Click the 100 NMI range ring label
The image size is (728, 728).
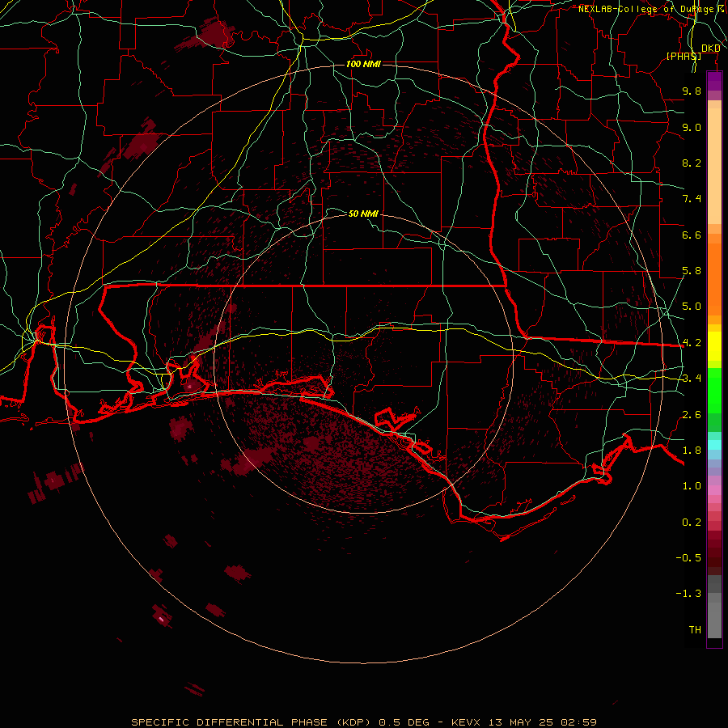click(x=363, y=64)
